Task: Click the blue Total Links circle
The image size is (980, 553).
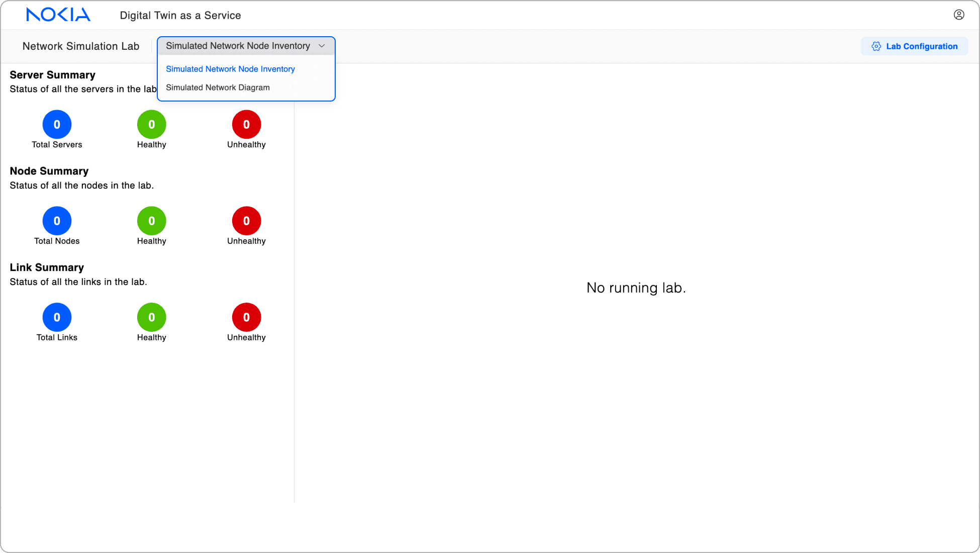Action: tap(57, 317)
